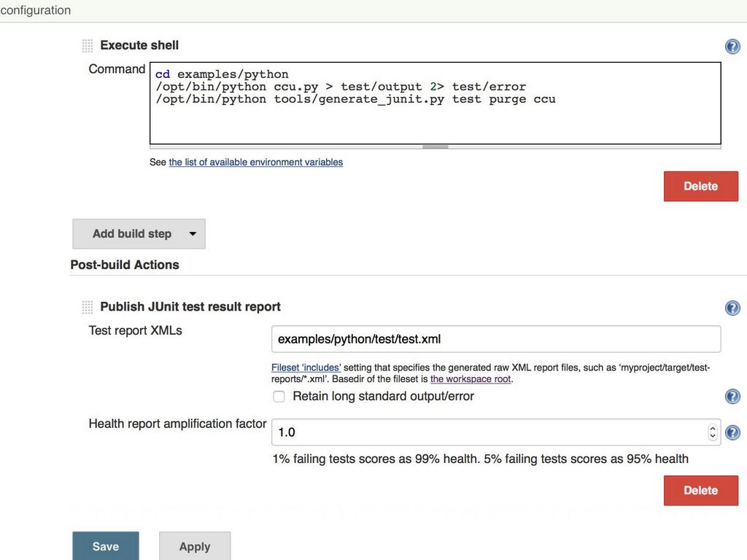Focus the Test report XMLs field
Screen dimensions: 747x560
coord(495,339)
